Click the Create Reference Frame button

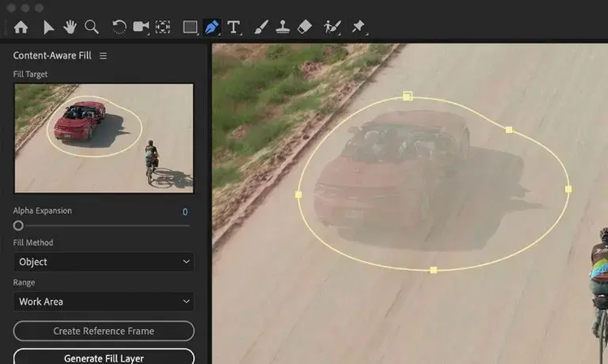pyautogui.click(x=104, y=331)
